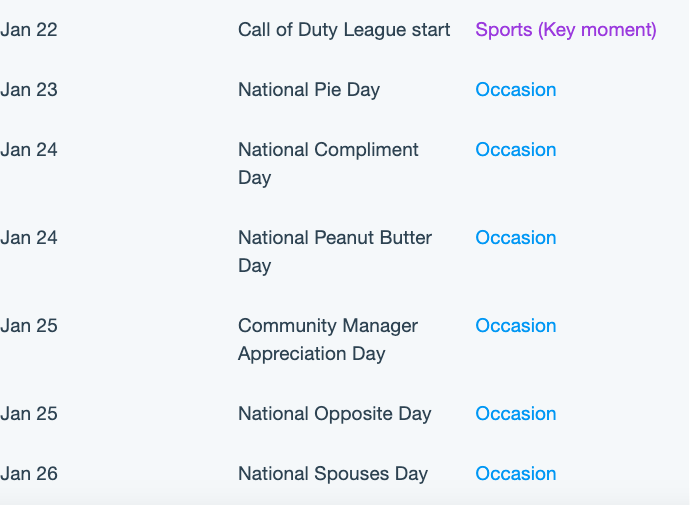
Task: Click the National Peanut Butter Day entry
Action: tap(335, 252)
